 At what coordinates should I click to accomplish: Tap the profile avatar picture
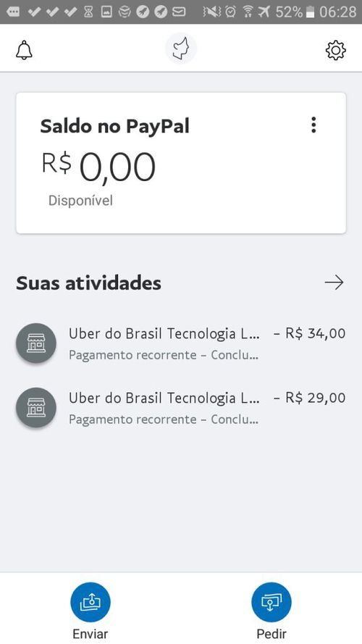tap(181, 49)
